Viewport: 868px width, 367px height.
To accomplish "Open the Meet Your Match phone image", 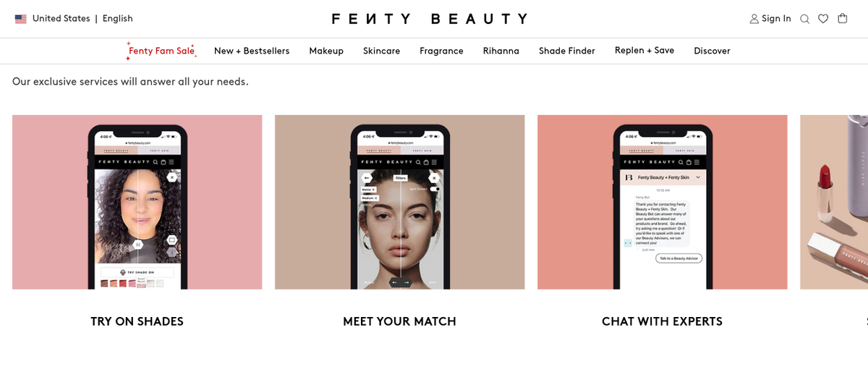I will (x=399, y=202).
